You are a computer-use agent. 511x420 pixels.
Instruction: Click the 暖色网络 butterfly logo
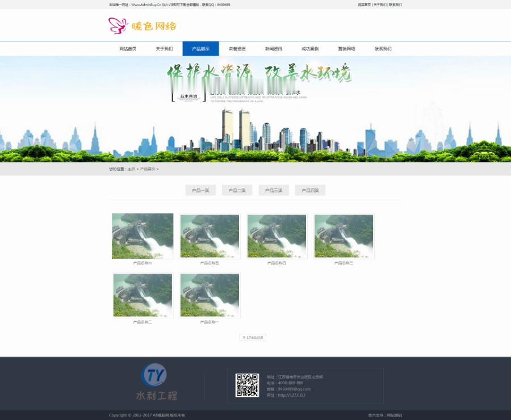[142, 26]
